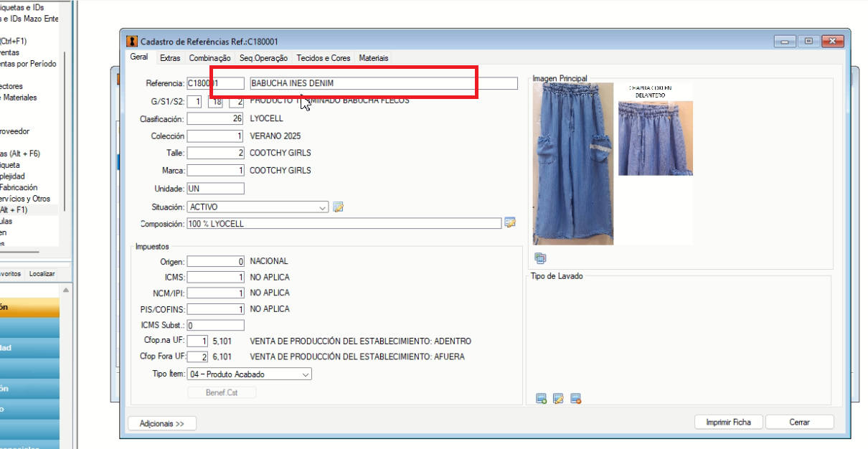Viewport: 868px width, 449px height.
Task: Click the main pants image thumbnail
Action: click(573, 164)
